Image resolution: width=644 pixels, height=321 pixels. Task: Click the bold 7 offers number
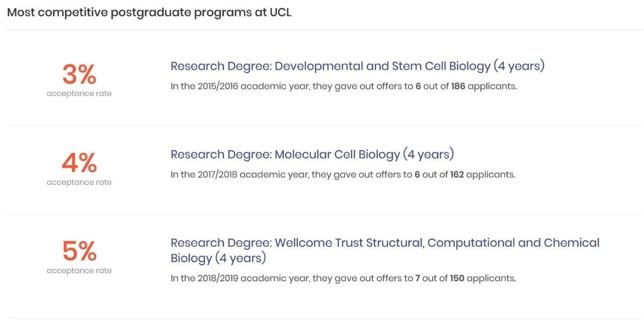coord(418,278)
